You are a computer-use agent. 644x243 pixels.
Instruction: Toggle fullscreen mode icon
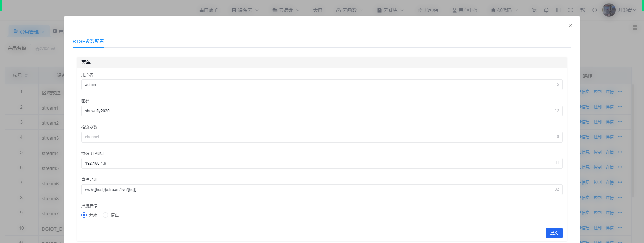571,10
